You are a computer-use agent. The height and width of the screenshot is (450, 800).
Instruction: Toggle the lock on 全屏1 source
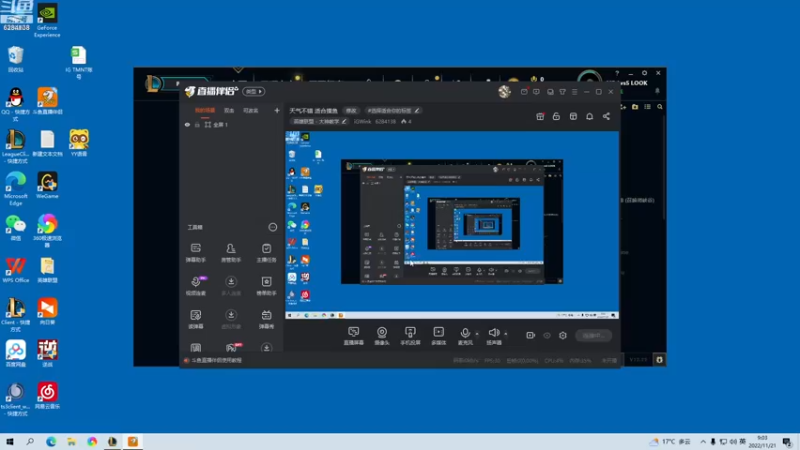(x=197, y=124)
